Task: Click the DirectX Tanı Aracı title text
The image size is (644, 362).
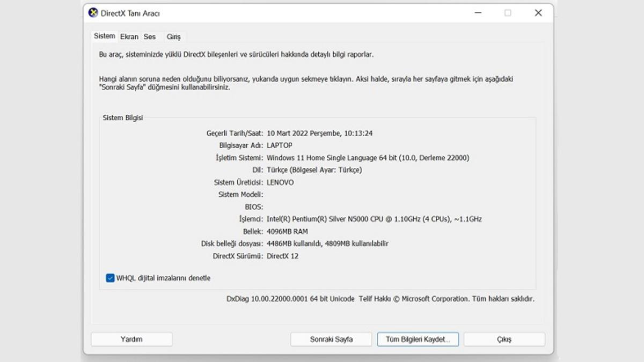Action: pos(130,13)
